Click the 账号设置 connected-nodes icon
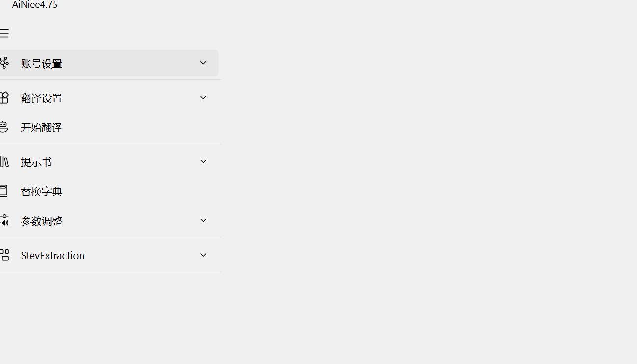 [4, 63]
